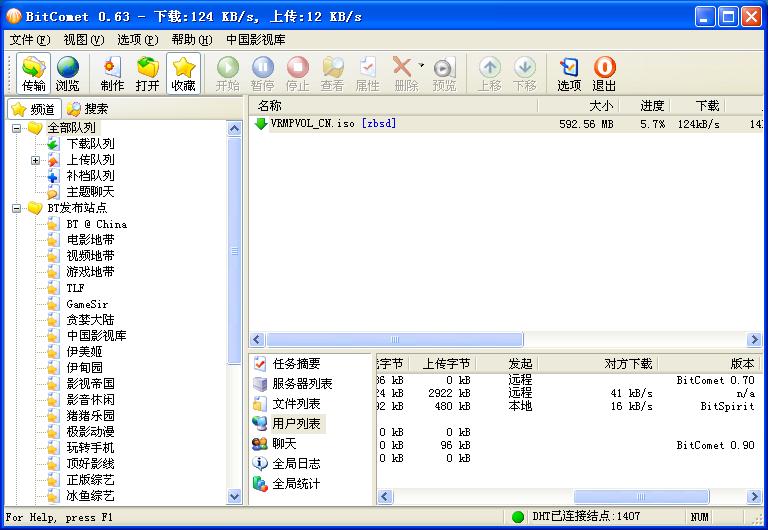Screen dimensions: 768x530
Task: Open the 文件(F) menu
Action: (29, 40)
